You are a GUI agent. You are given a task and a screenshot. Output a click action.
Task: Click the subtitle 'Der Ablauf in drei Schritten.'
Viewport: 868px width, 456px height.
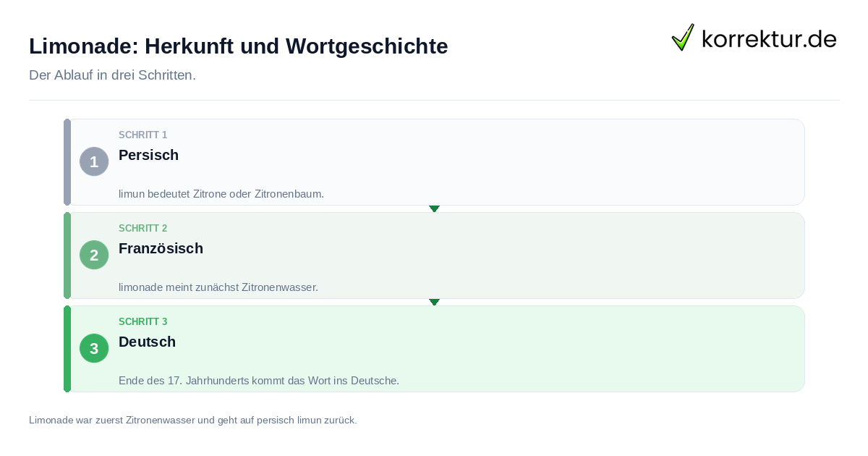tap(112, 75)
